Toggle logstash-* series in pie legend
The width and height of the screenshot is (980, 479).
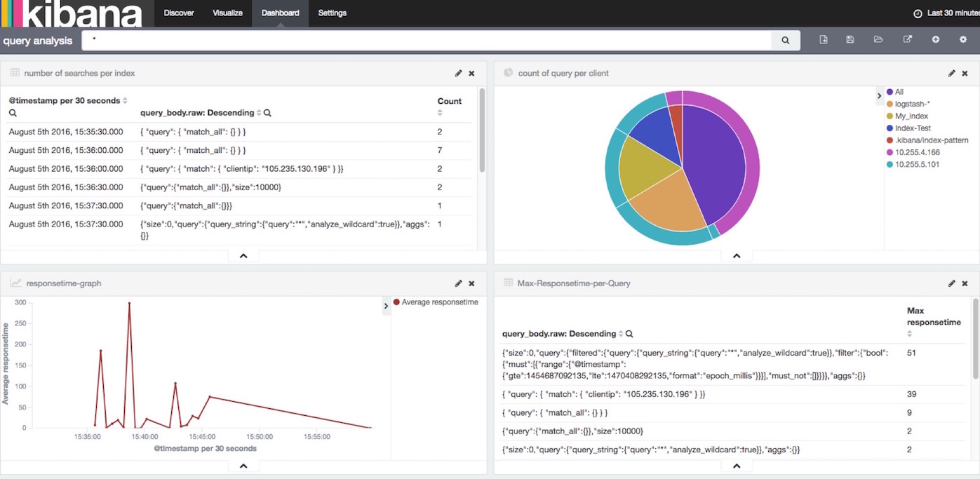[x=912, y=104]
